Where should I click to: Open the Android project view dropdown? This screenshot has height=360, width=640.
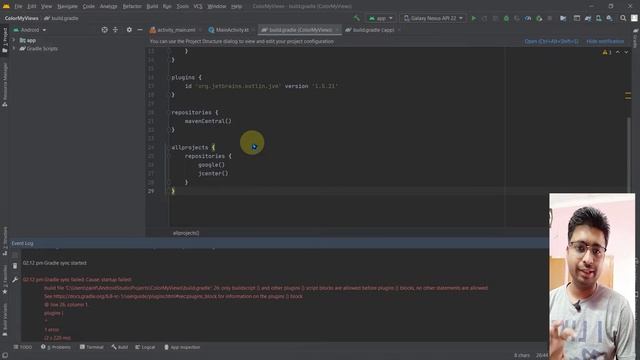click(30, 30)
